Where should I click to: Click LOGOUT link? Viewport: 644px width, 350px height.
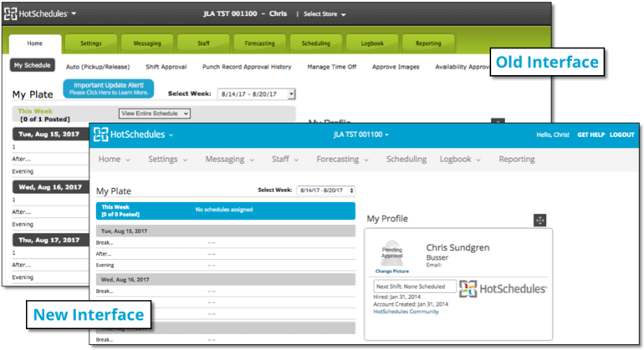621,134
